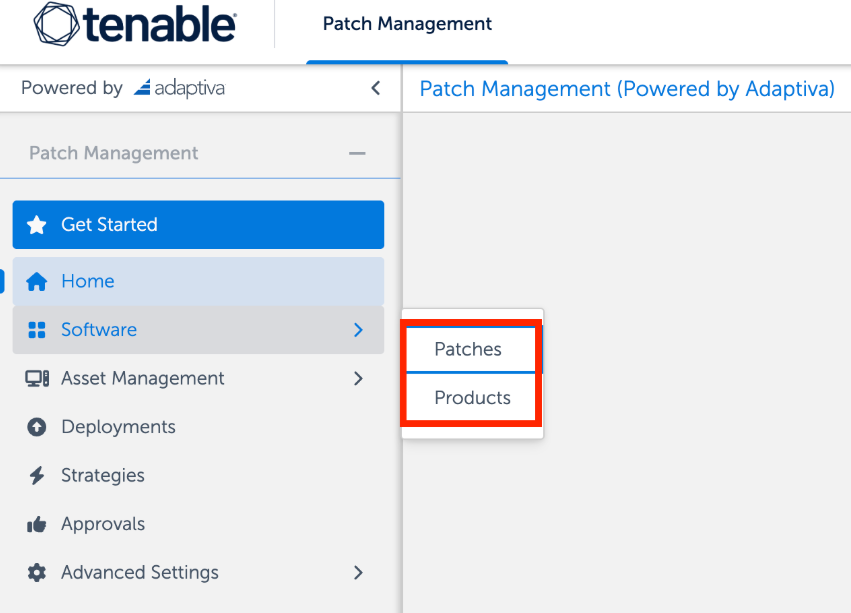Click the Asset Management monitor icon

click(37, 379)
